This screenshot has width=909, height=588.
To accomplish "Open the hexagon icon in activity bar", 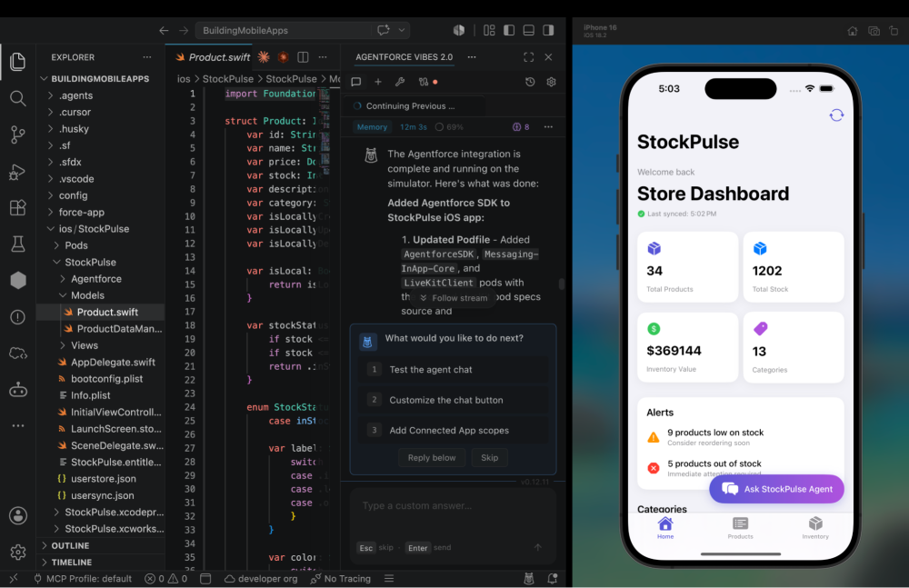I will 18,280.
